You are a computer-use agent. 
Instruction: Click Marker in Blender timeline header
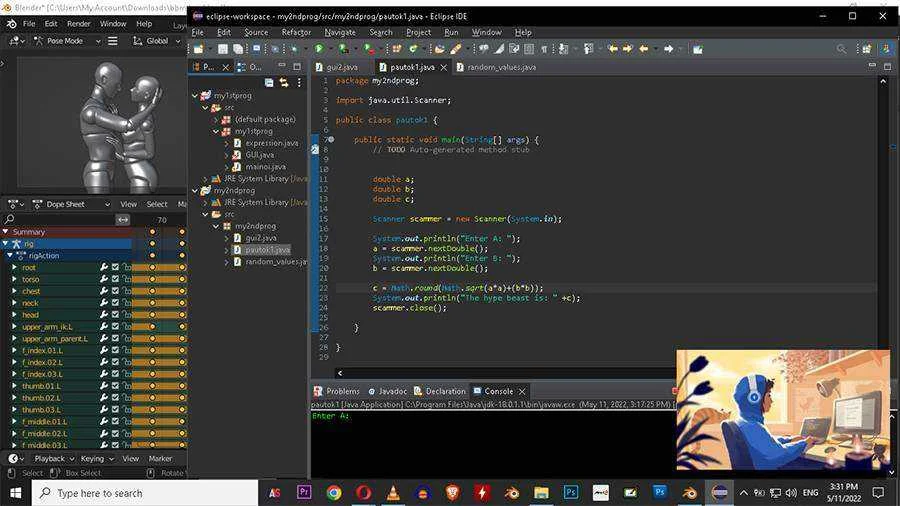pyautogui.click(x=160, y=458)
